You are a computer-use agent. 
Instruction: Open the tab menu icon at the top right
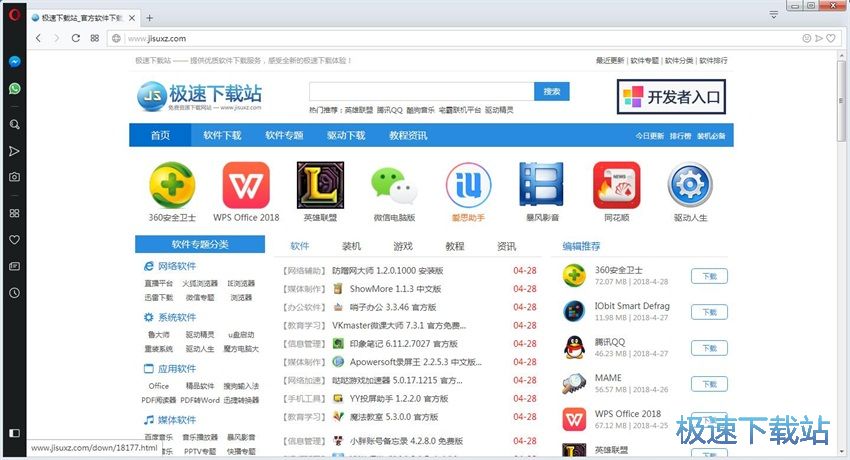pyautogui.click(x=774, y=15)
